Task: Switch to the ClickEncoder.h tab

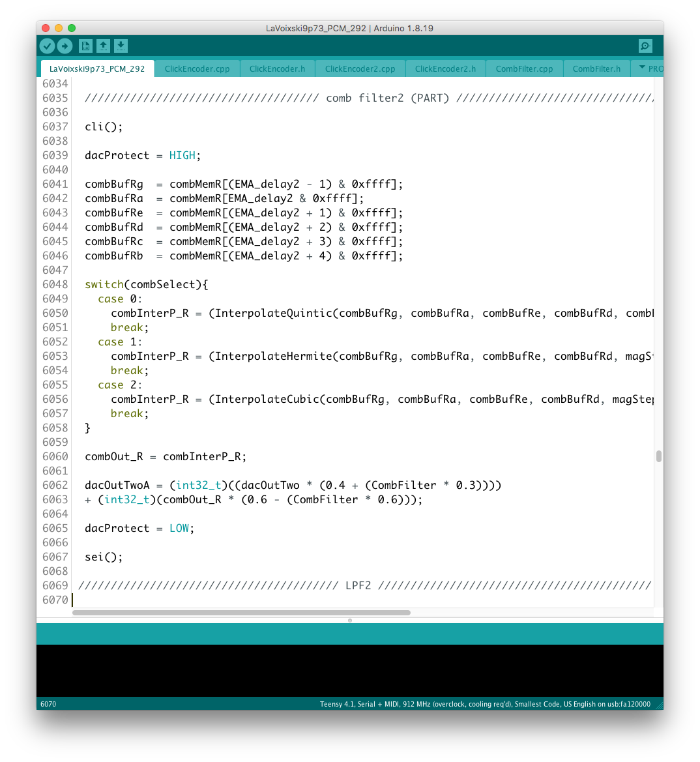Action: 277,68
